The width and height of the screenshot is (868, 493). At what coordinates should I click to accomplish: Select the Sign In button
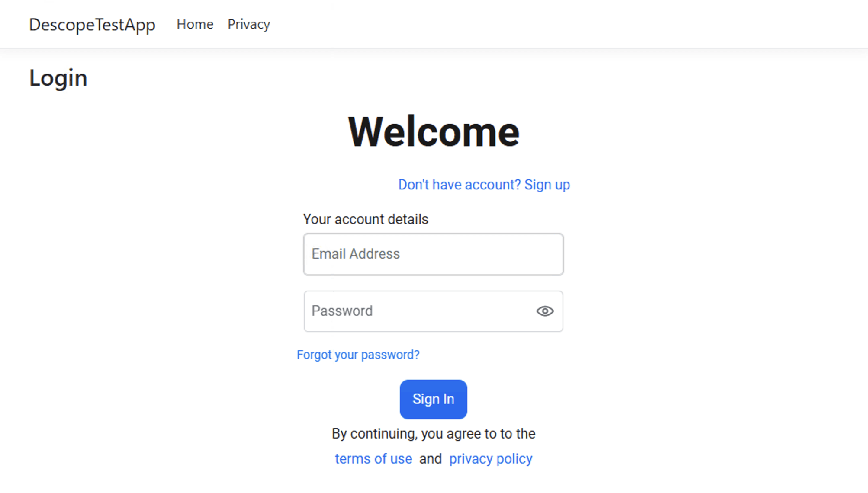click(433, 399)
